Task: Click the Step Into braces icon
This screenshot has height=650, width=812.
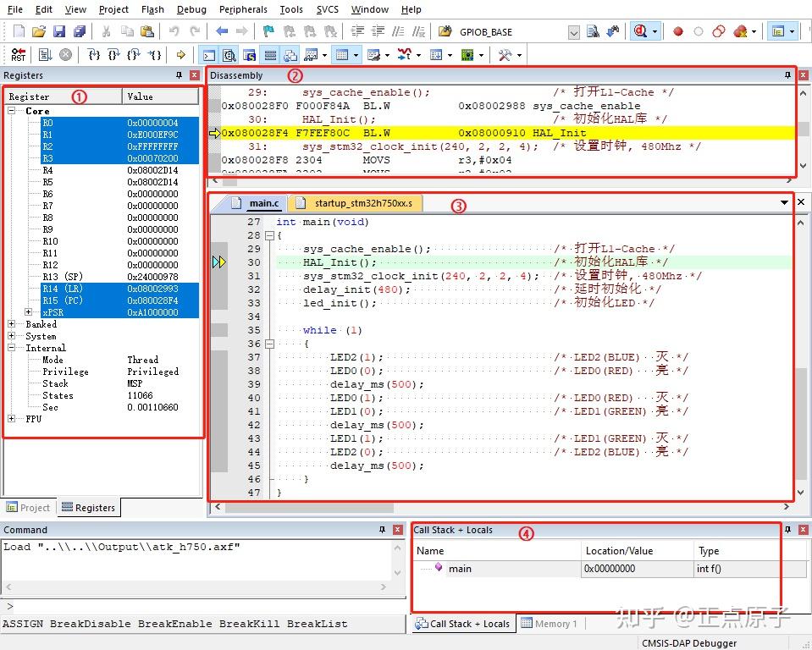Action: (x=93, y=55)
